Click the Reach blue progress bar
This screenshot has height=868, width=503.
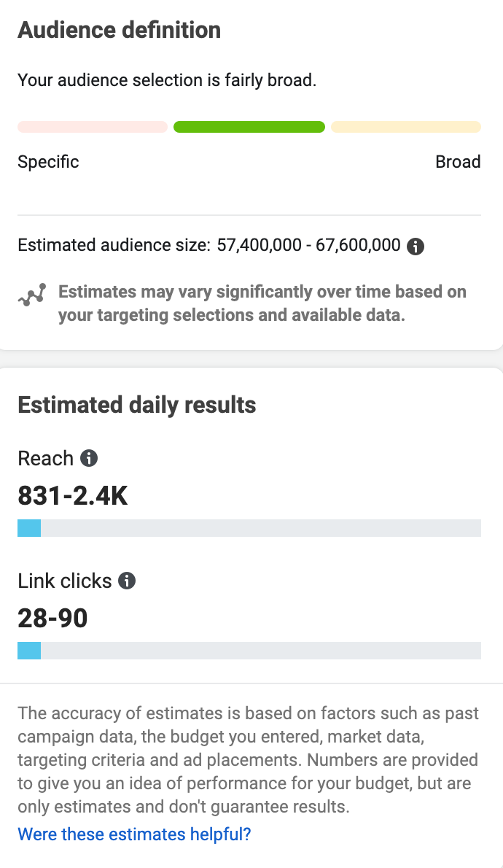point(249,528)
